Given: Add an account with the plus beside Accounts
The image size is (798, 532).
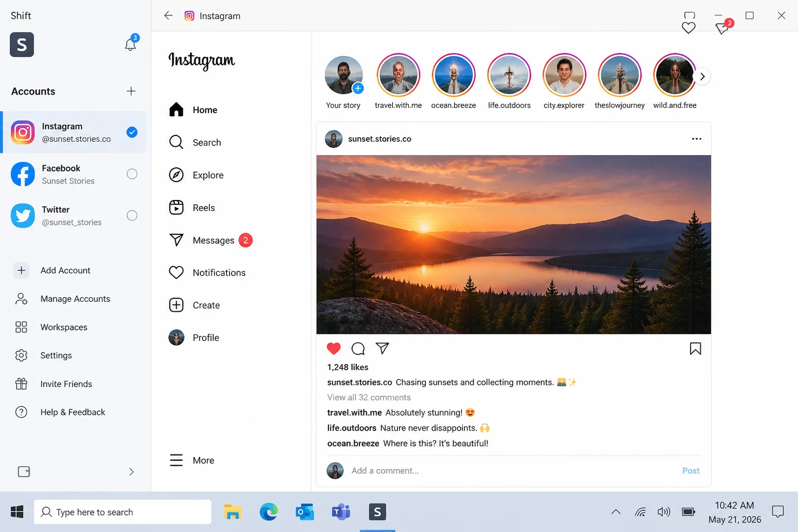Looking at the screenshot, I should pyautogui.click(x=131, y=91).
